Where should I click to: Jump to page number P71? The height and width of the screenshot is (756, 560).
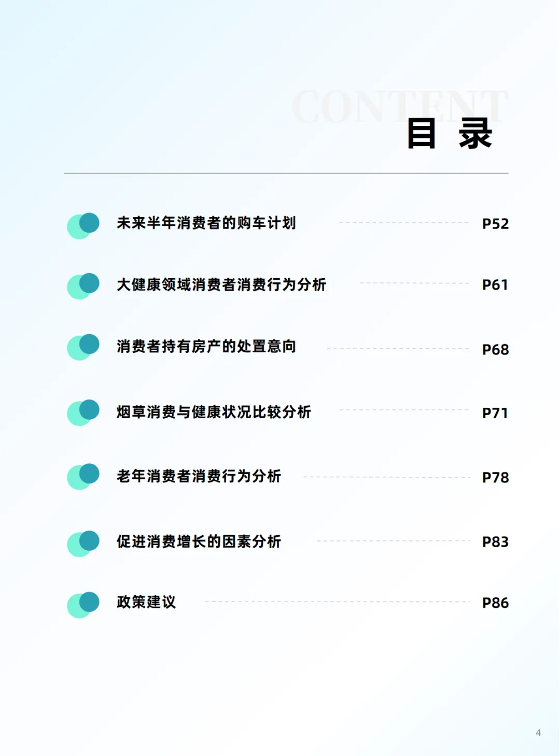495,413
